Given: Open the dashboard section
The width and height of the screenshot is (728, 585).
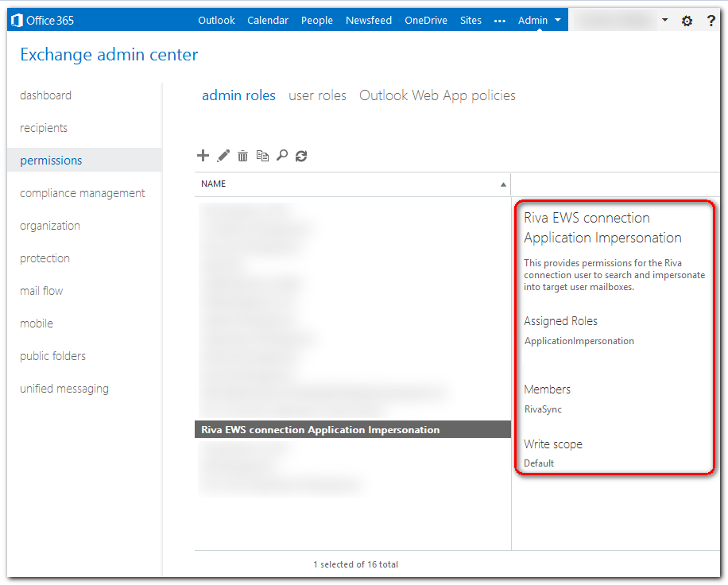Looking at the screenshot, I should tap(45, 95).
